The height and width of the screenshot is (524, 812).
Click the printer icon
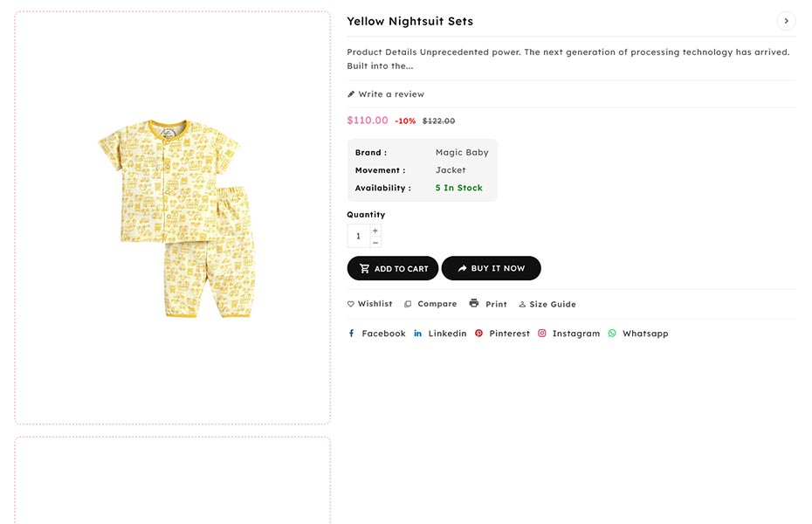pos(474,303)
